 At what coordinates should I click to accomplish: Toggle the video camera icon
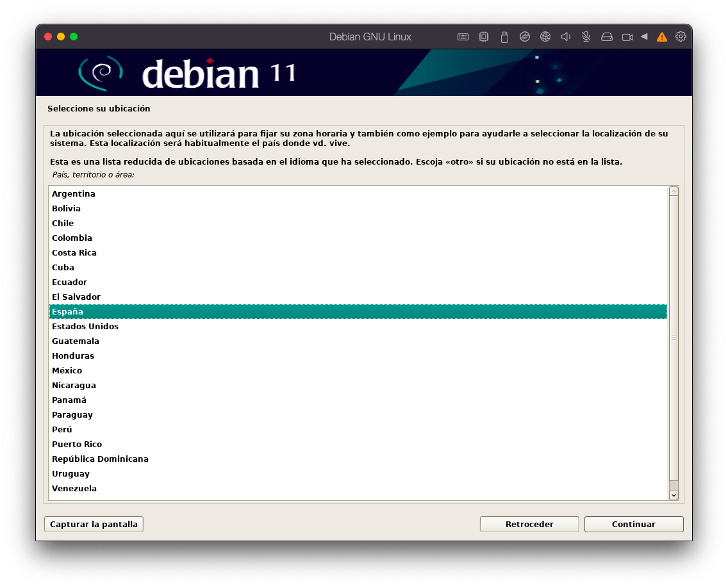pos(627,37)
